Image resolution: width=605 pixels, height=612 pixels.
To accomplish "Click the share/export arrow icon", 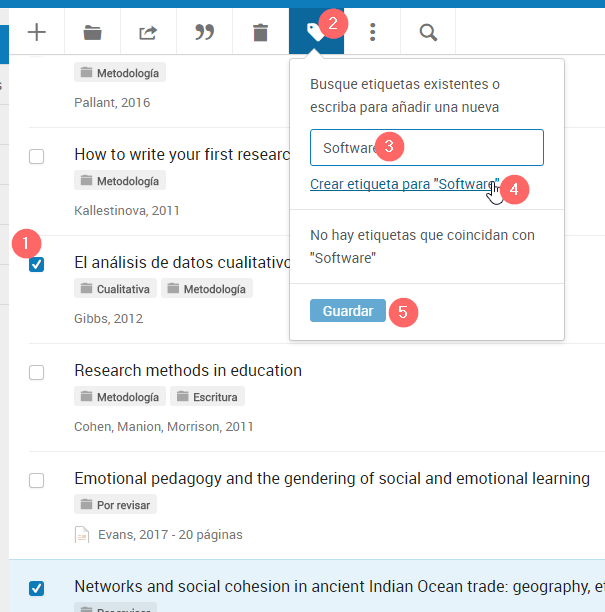I will pyautogui.click(x=148, y=32).
